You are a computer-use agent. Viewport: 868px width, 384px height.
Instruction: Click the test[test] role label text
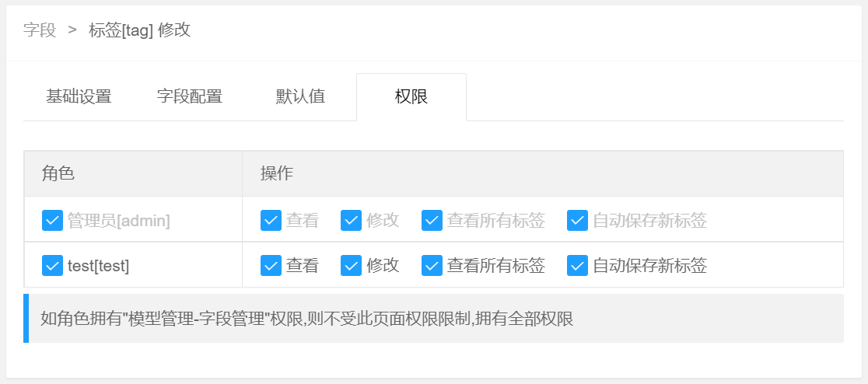click(98, 266)
